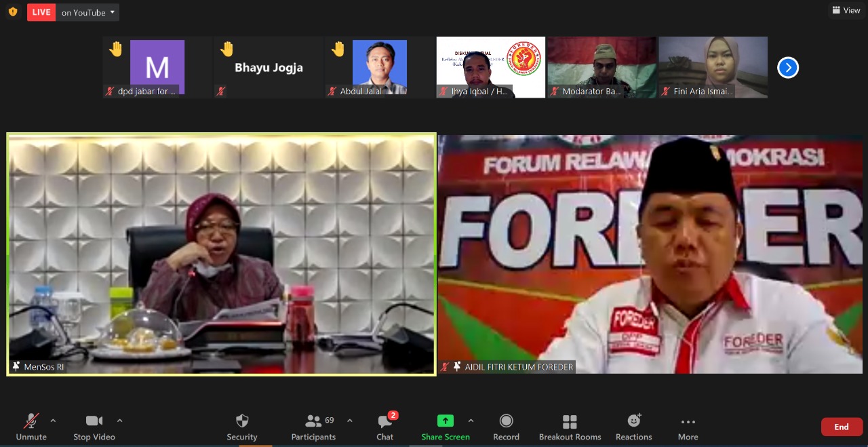Screen dimensions: 868x447
Task: Expand the participants options arrow
Action: click(x=350, y=421)
